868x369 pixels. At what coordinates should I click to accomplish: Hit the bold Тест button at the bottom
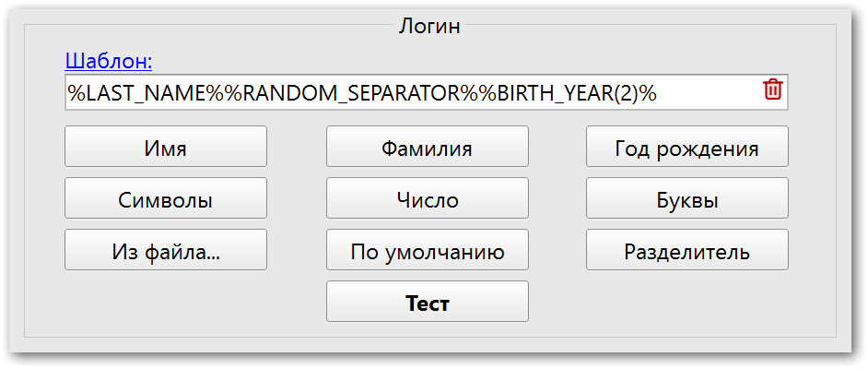(427, 302)
